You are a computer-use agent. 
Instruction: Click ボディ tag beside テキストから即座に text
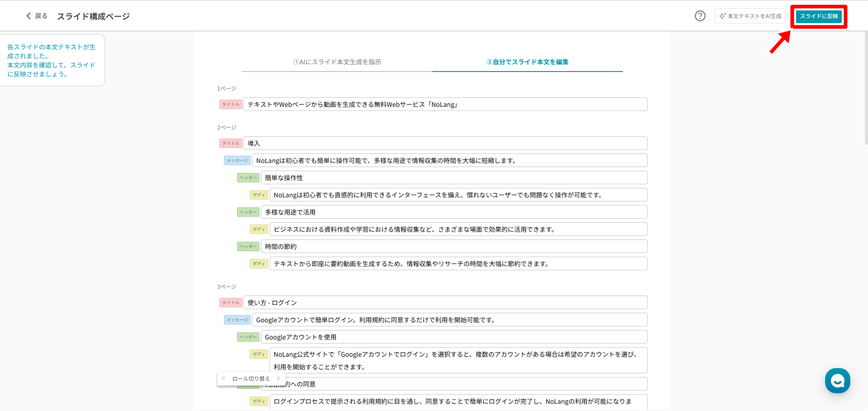tap(259, 263)
